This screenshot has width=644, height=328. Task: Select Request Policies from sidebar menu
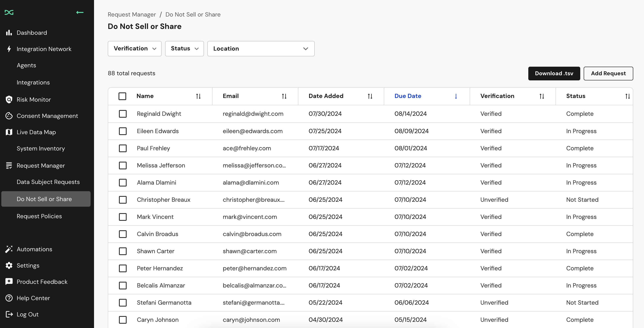point(39,216)
